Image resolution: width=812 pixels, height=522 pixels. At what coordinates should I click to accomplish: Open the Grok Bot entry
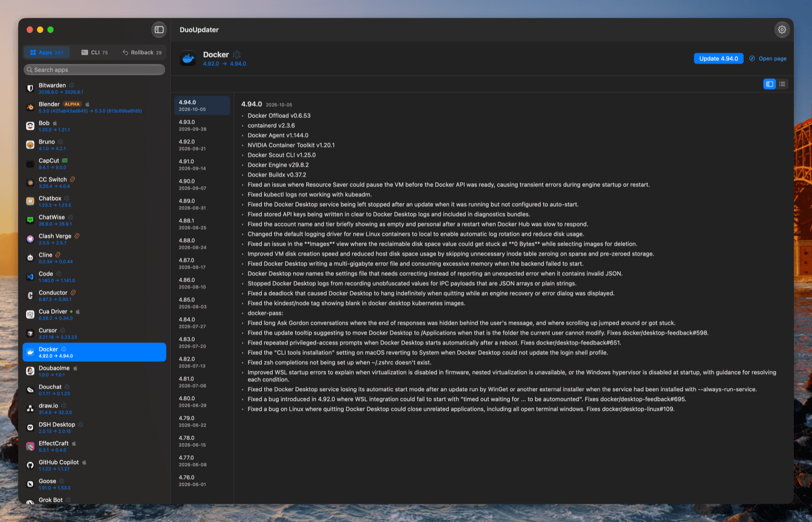95,500
